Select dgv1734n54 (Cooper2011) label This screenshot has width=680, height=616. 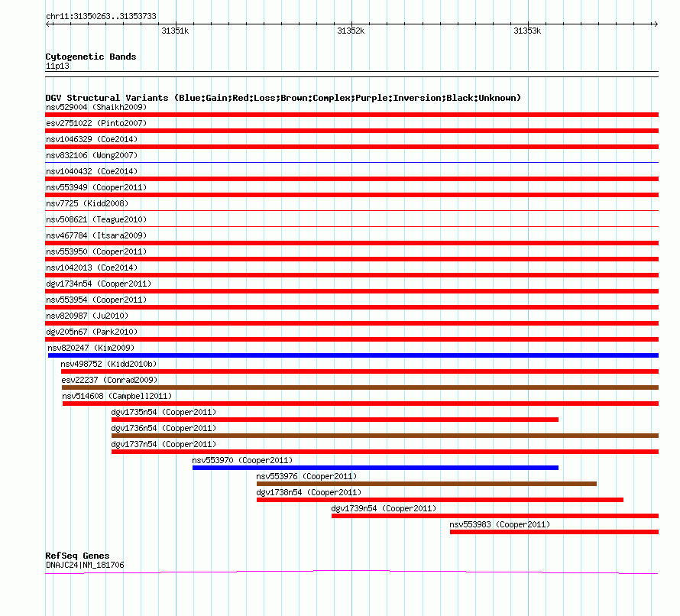(x=99, y=284)
